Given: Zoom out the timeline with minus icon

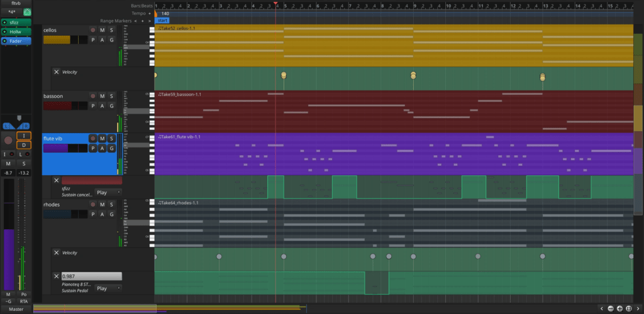Looking at the screenshot, I should (x=611, y=309).
